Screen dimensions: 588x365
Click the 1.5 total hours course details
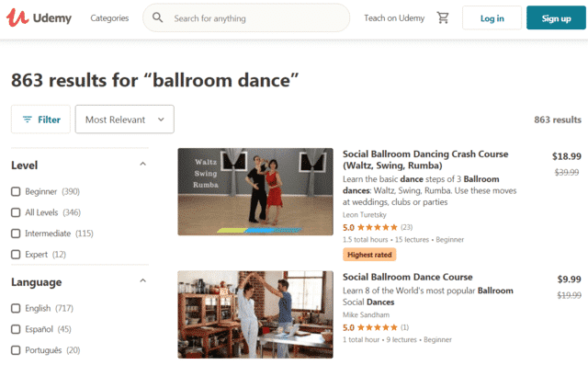[x=403, y=239]
